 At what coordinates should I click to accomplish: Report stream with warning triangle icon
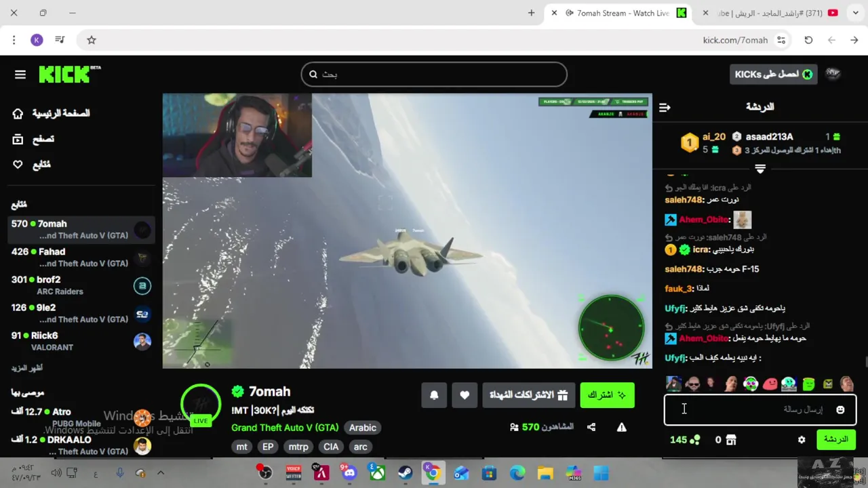(621, 427)
